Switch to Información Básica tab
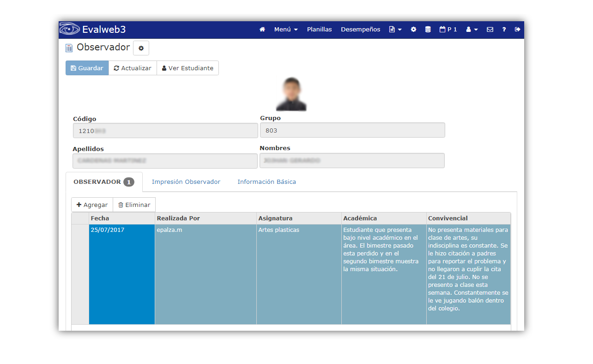593x364 pixels. click(x=267, y=182)
